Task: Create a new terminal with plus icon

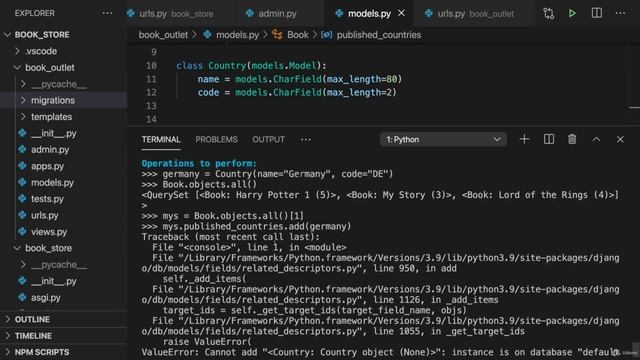Action: 524,139
